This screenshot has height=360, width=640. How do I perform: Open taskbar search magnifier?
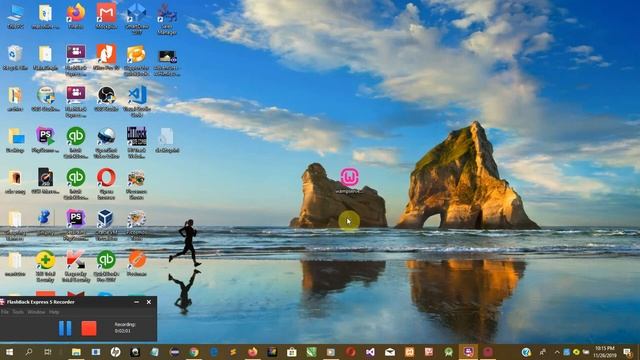pos(29,352)
